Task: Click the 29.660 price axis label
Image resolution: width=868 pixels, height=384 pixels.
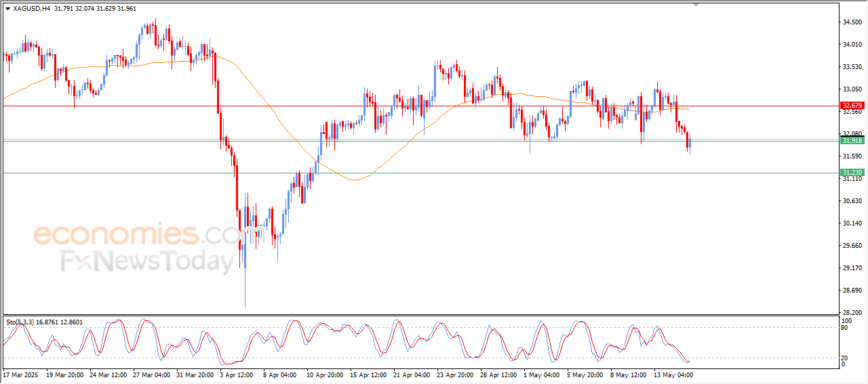Action: point(852,246)
